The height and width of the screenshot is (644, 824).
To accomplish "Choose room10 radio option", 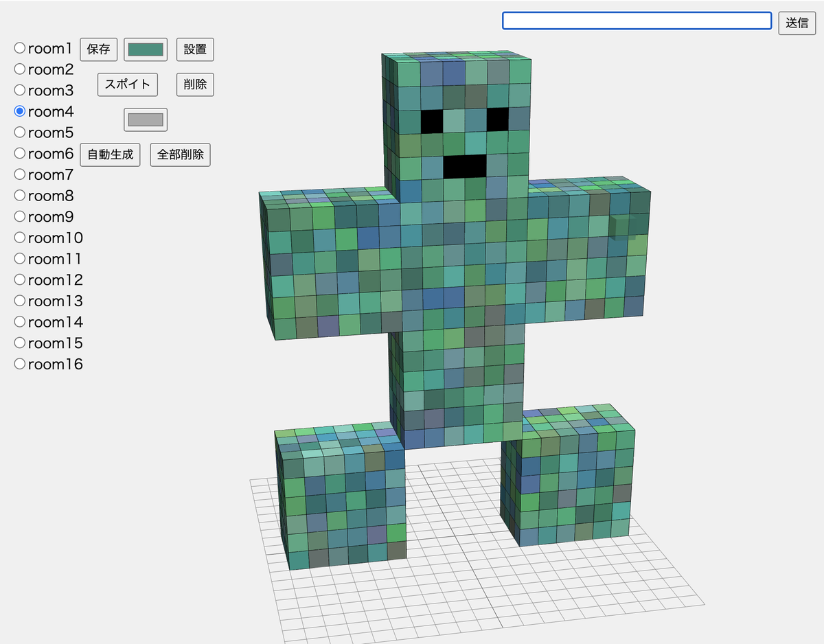I will [x=20, y=238].
